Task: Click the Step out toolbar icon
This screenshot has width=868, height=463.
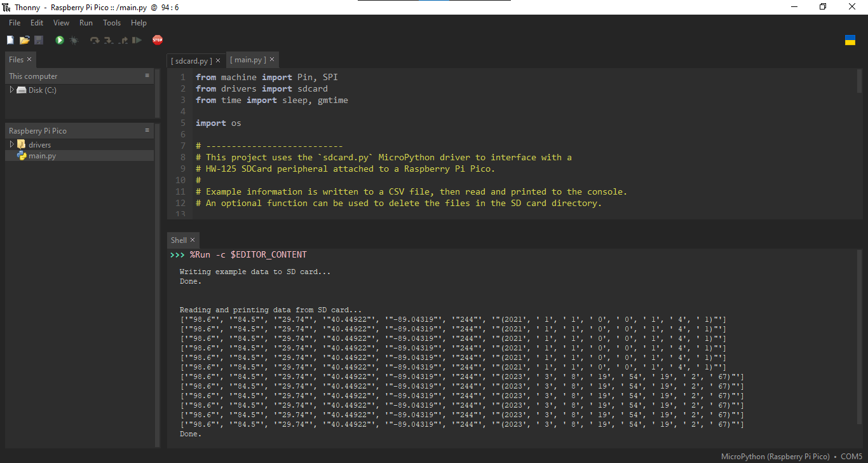Action: pos(123,40)
